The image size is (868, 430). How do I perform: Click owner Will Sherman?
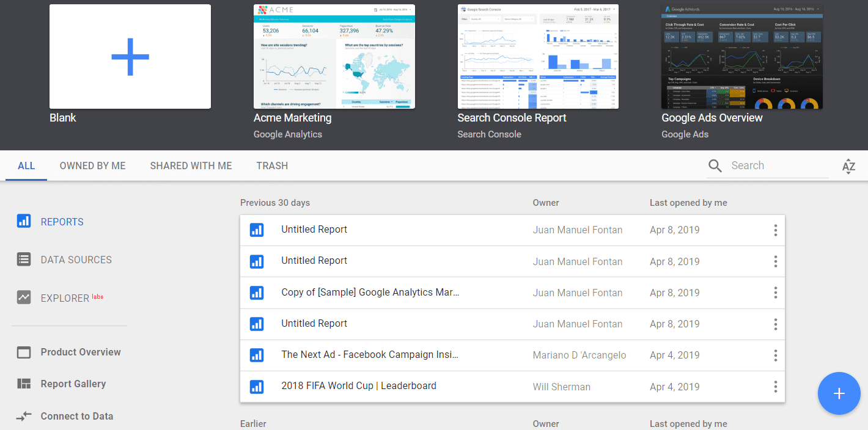coord(562,387)
